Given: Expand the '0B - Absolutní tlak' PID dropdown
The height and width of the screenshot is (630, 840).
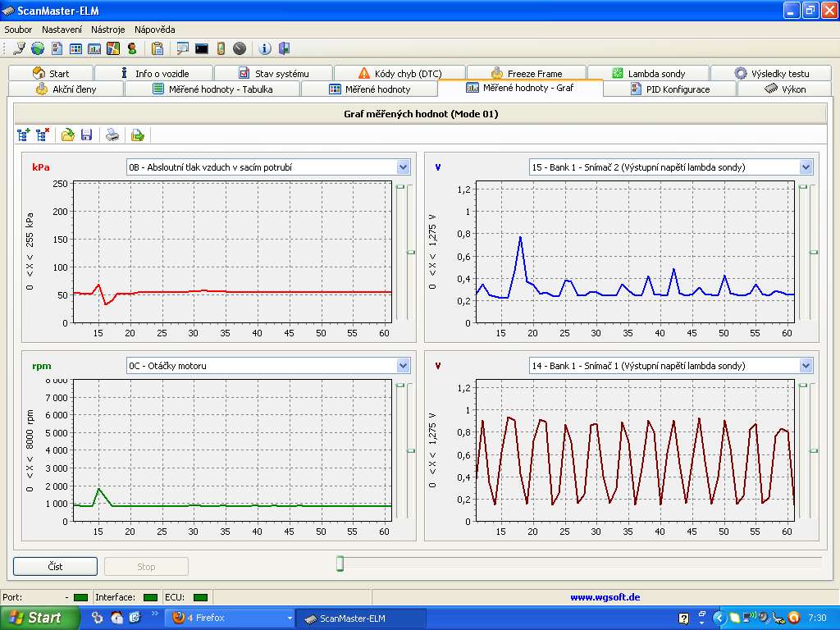Looking at the screenshot, I should pos(403,167).
